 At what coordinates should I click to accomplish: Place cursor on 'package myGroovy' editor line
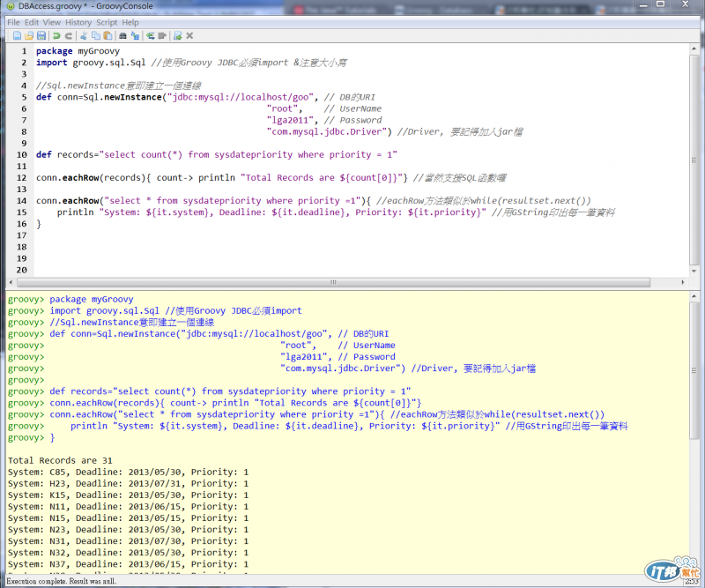78,51
